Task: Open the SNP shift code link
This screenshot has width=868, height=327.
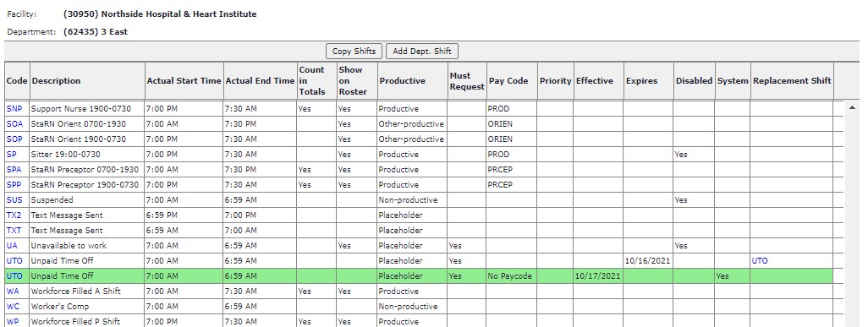Action: coord(14,109)
